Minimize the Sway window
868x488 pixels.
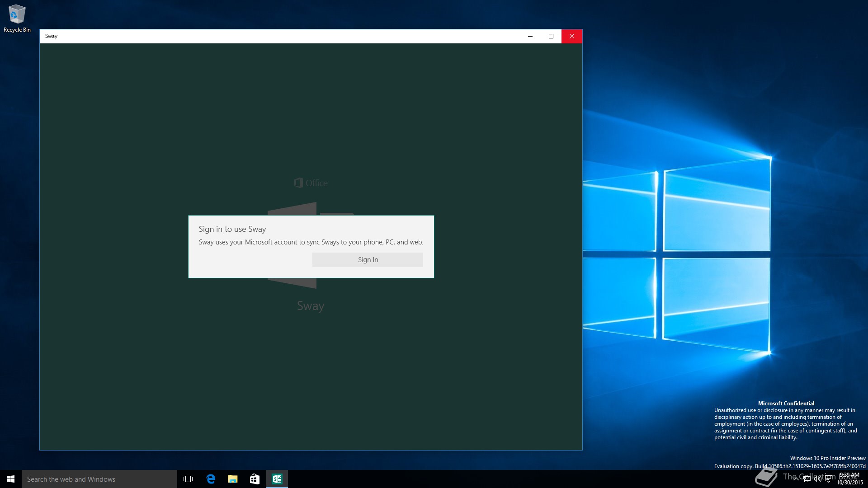530,36
